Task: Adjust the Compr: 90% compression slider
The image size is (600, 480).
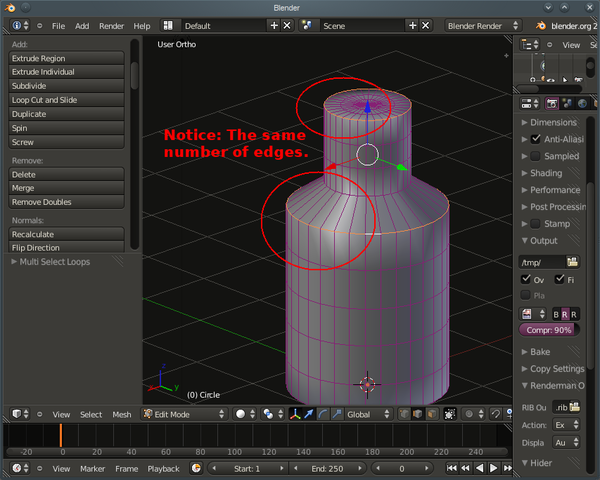Action: click(x=549, y=329)
